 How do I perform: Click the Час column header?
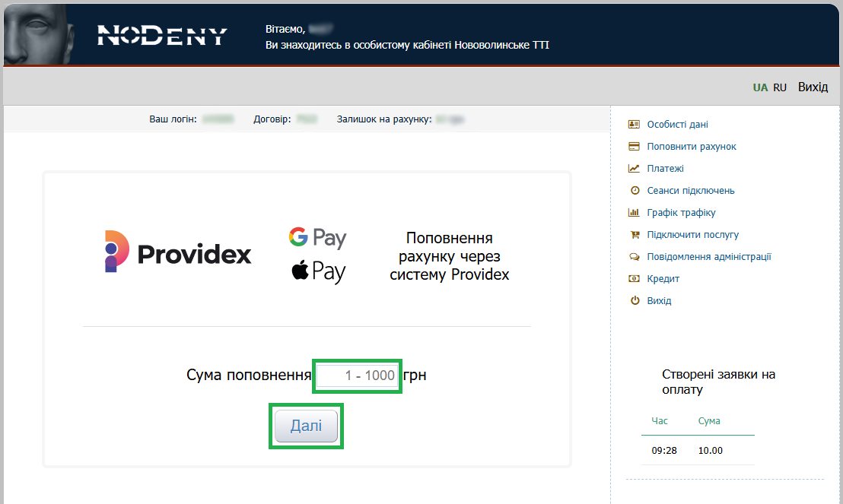tap(659, 420)
